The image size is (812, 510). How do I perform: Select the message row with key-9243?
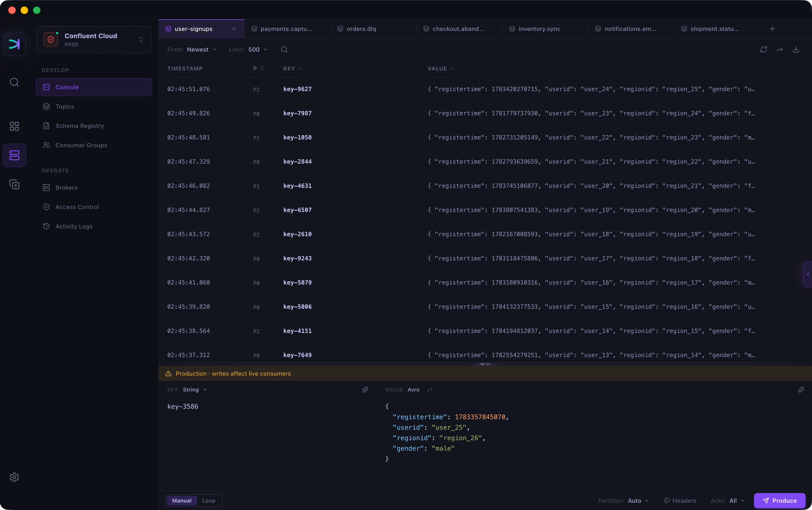tap(485, 258)
